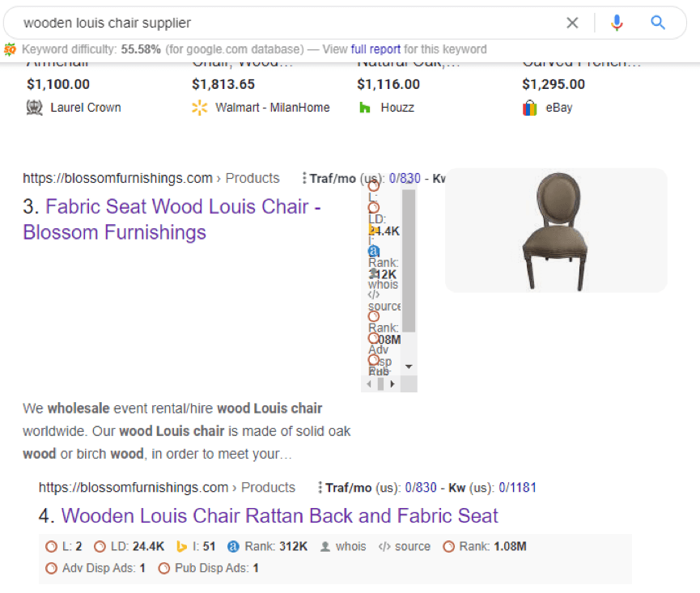Open the full report link for keyword difficulty

point(377,49)
